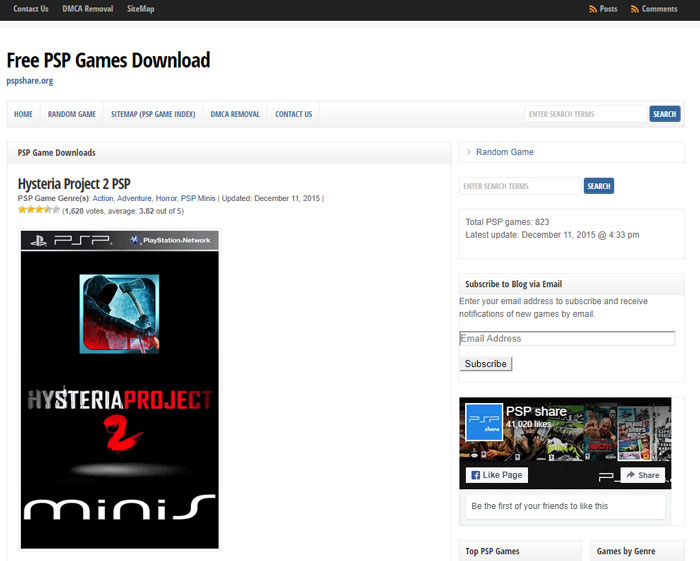This screenshot has width=700, height=561.
Task: Click the Facebook Share button
Action: coord(643,475)
